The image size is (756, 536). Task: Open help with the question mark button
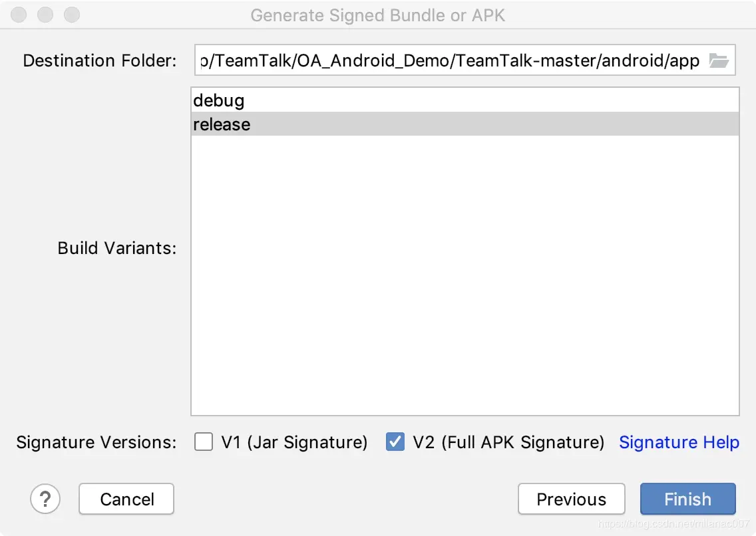[x=45, y=499]
